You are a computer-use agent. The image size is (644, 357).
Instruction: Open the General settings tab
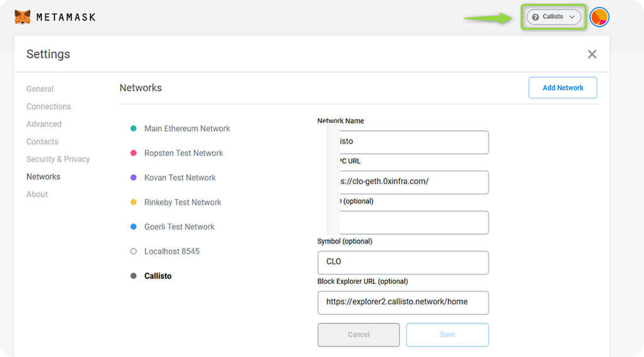click(x=40, y=89)
